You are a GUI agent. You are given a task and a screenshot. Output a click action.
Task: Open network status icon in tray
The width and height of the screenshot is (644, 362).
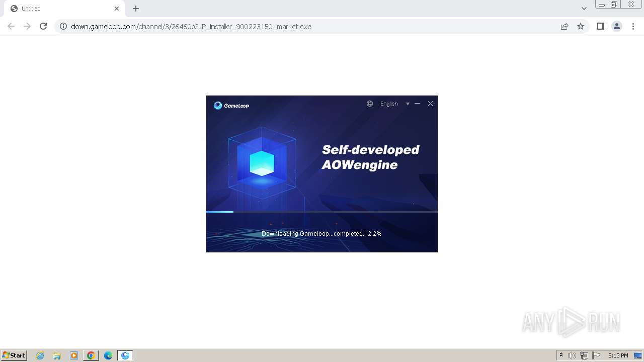[584, 355]
